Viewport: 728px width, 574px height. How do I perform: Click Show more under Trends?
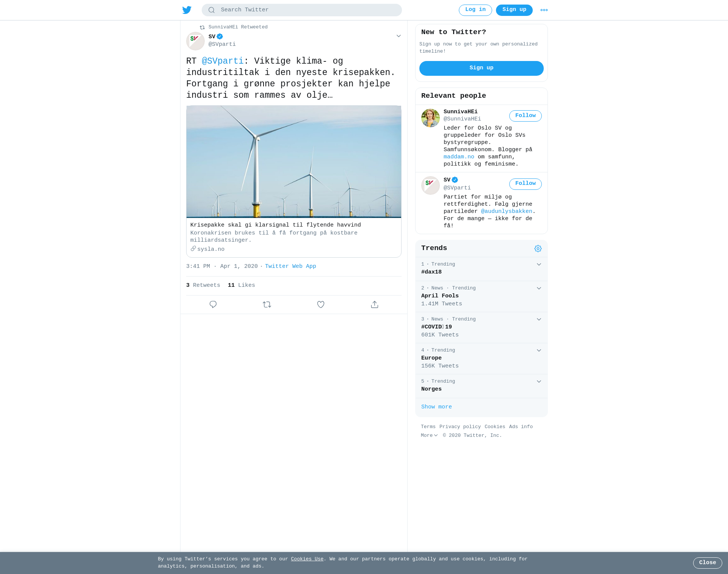click(436, 407)
